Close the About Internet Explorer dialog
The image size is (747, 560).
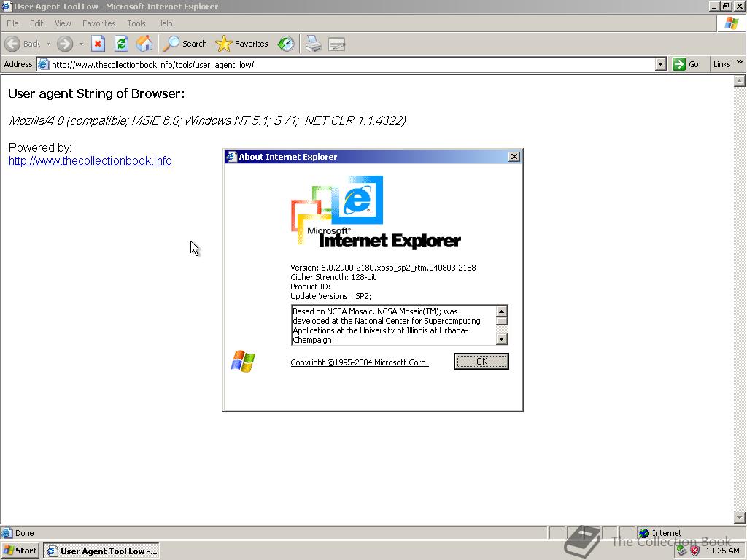(514, 157)
